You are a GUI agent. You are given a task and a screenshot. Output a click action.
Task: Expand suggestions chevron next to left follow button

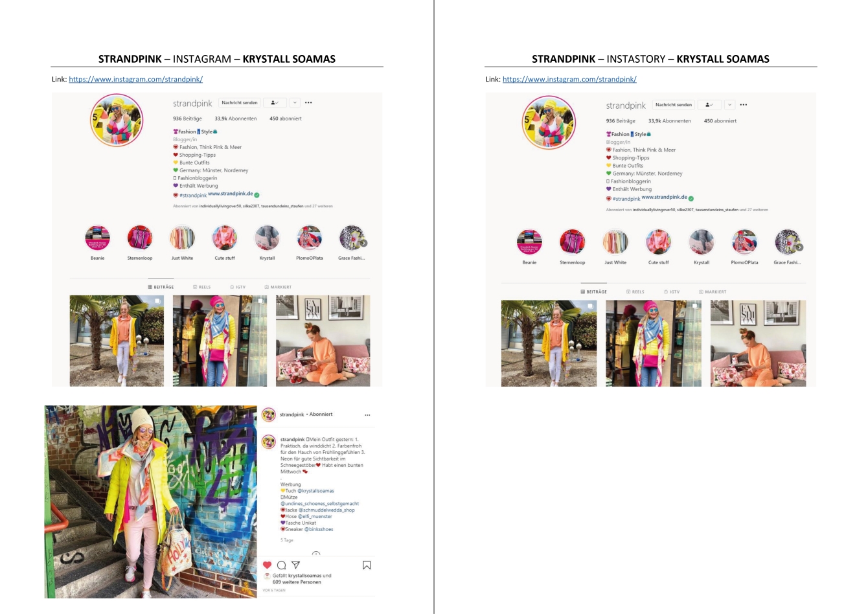point(295,102)
